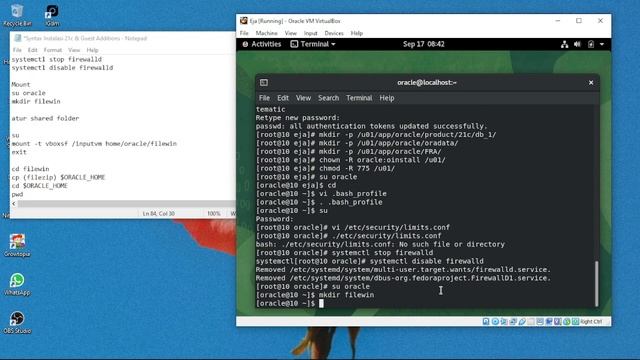
Task: Maximize the VirtualBox window
Action: point(579,20)
